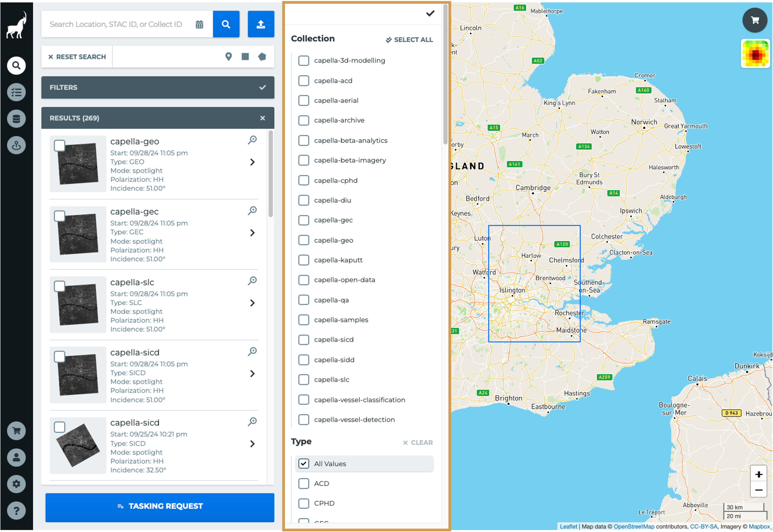The image size is (773, 532).
Task: Toggle the heatmap layer icon
Action: [x=755, y=54]
